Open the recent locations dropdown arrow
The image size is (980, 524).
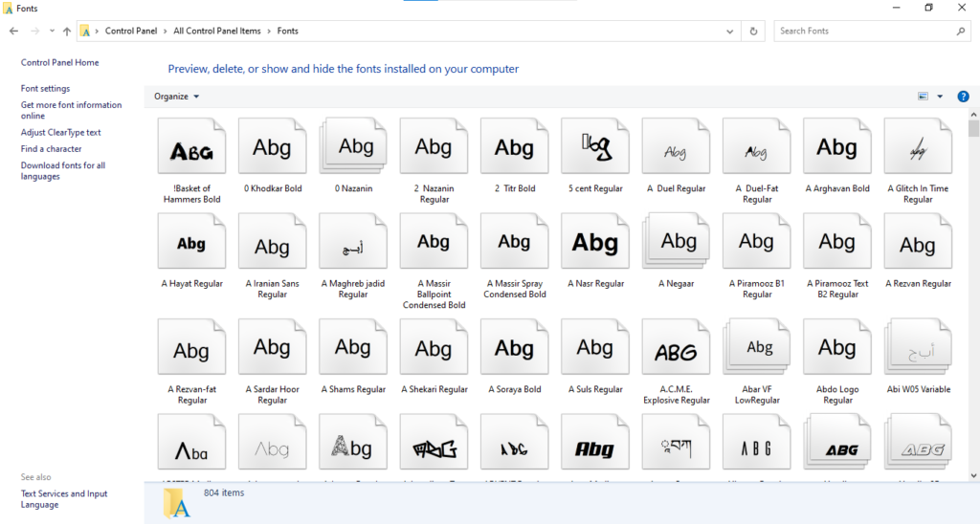coord(52,31)
